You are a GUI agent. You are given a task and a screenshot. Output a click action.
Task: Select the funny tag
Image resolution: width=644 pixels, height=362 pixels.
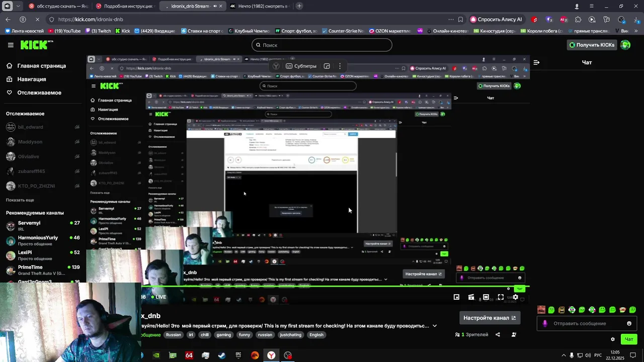coord(245,335)
